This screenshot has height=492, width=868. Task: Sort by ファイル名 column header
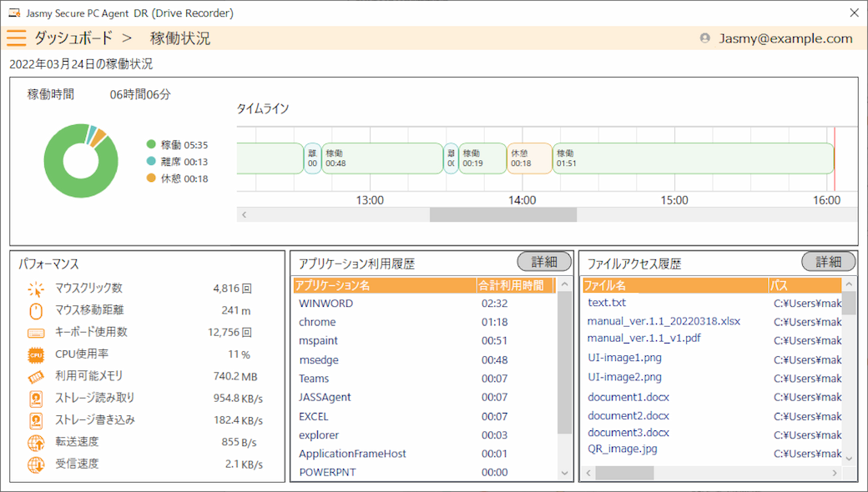[x=675, y=285]
